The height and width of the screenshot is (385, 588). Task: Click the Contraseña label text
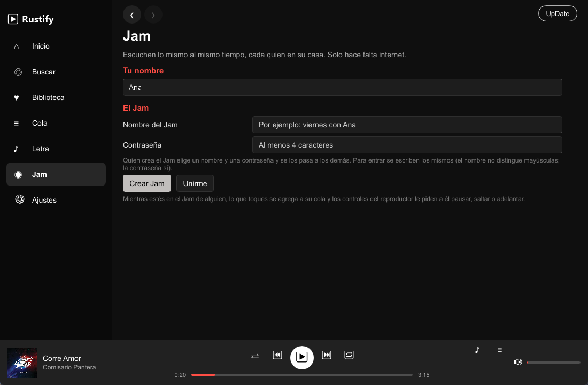(x=142, y=145)
